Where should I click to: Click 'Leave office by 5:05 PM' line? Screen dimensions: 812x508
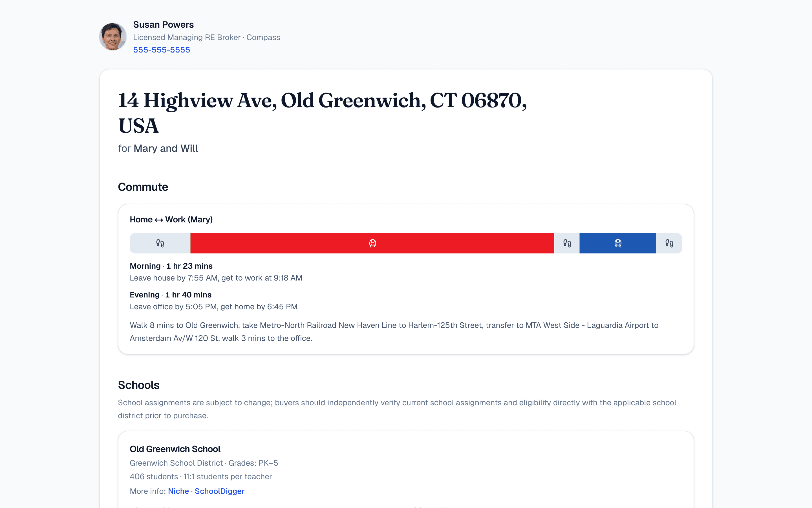point(214,307)
